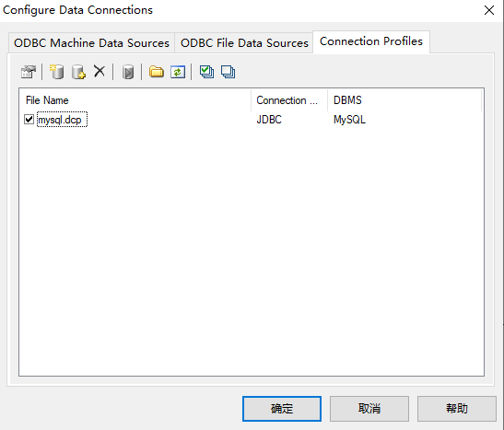The height and width of the screenshot is (430, 504).
Task: Select the mysql.dcp file entry
Action: [60, 120]
